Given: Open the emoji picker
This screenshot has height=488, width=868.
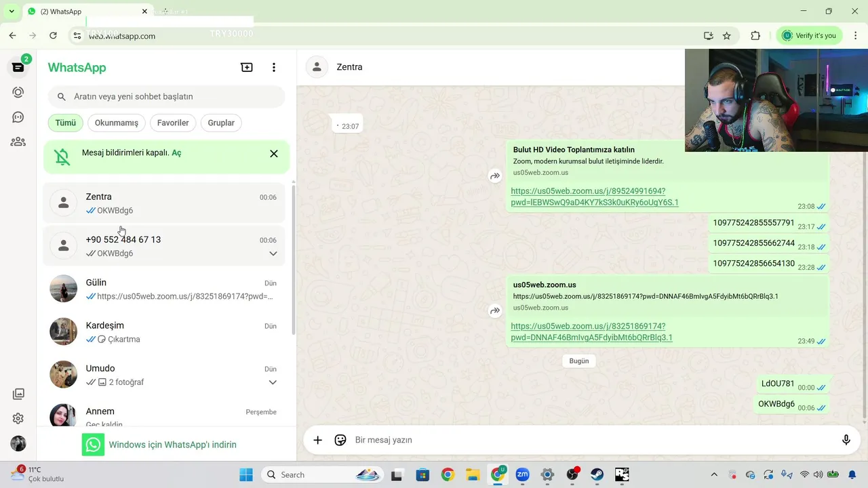Looking at the screenshot, I should click(x=340, y=440).
